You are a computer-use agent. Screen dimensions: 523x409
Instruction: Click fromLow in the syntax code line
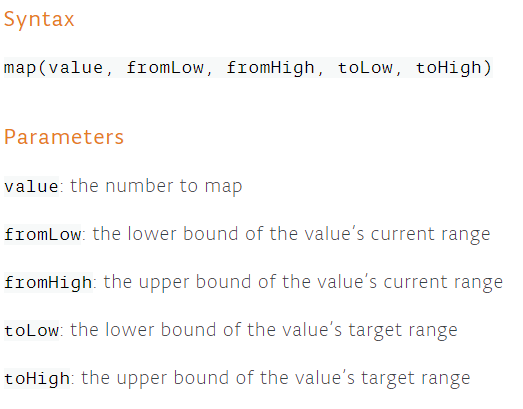165,68
